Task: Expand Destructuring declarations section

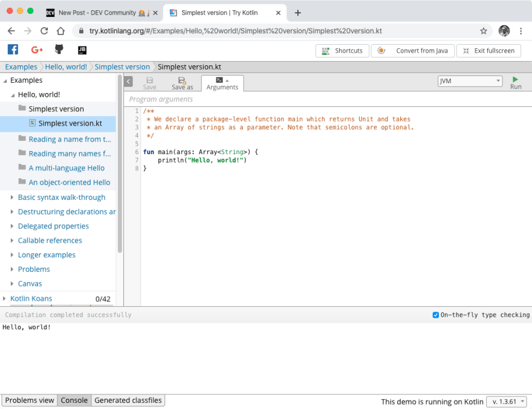Action: [x=12, y=211]
